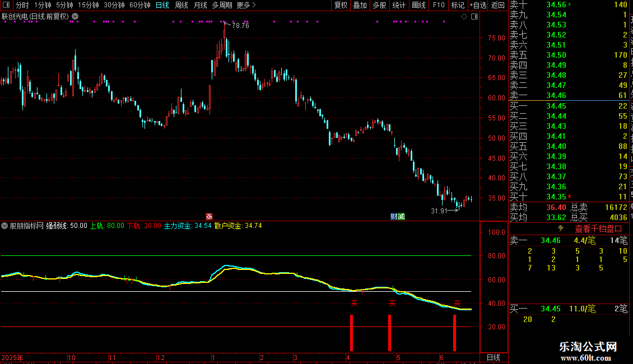Click the 买均 33.62 value
633x364 pixels.
[x=556, y=217]
